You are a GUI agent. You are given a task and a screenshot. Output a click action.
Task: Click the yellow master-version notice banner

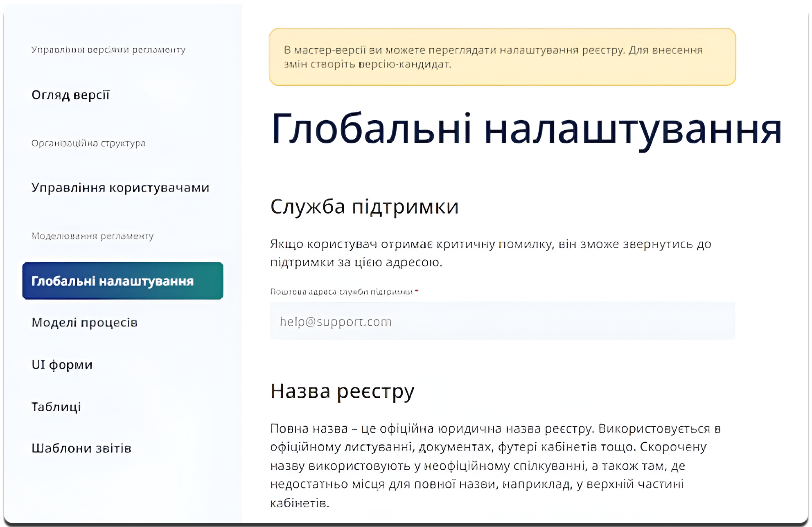[502, 57]
